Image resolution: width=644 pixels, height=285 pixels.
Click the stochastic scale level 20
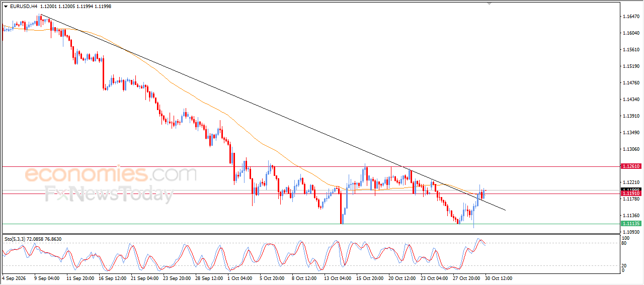click(x=624, y=265)
